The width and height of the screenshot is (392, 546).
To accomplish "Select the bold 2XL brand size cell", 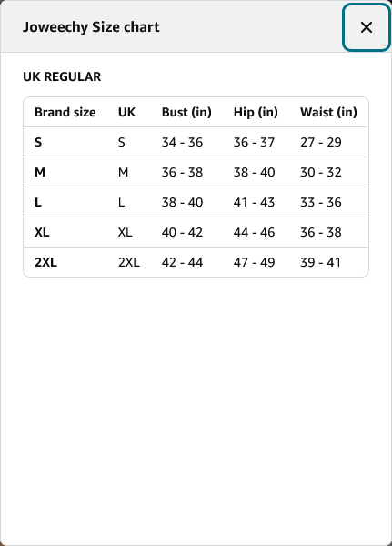I will coord(45,262).
